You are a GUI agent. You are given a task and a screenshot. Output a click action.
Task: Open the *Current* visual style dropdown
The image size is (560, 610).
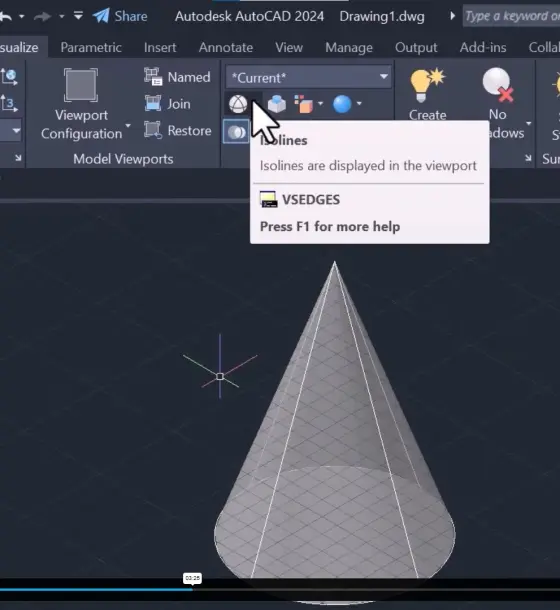pos(309,77)
